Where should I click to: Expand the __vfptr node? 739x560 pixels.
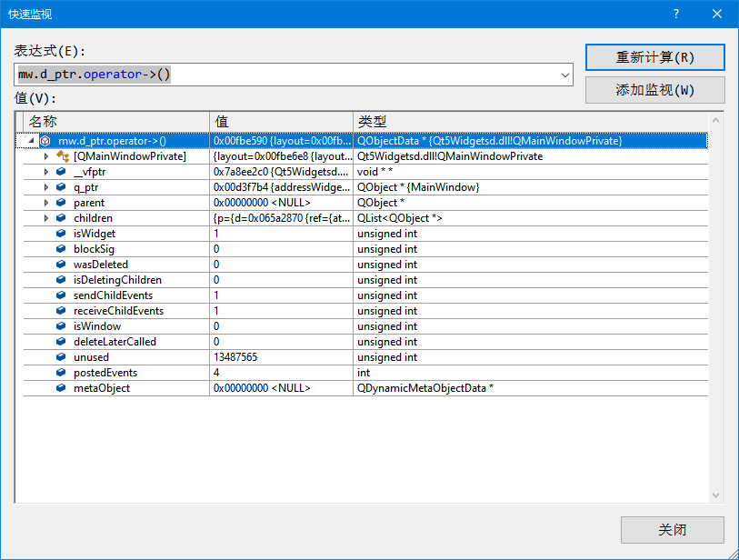click(45, 172)
